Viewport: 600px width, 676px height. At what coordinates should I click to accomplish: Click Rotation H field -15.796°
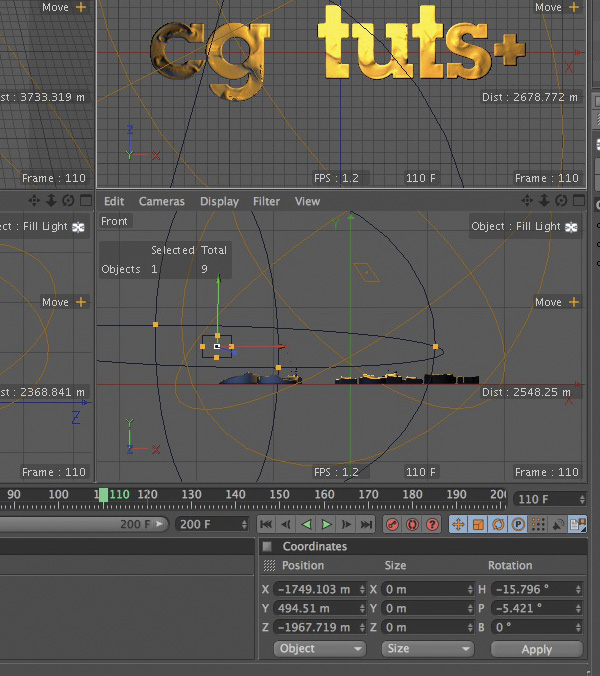pyautogui.click(x=537, y=589)
